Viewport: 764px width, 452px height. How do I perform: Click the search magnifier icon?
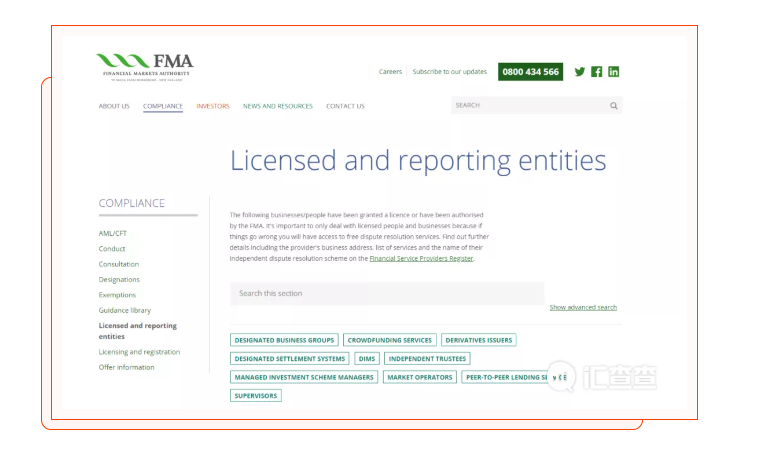613,106
